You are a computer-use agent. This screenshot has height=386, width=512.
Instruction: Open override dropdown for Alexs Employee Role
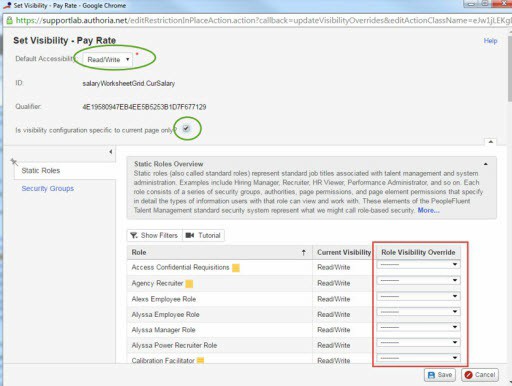(418, 296)
